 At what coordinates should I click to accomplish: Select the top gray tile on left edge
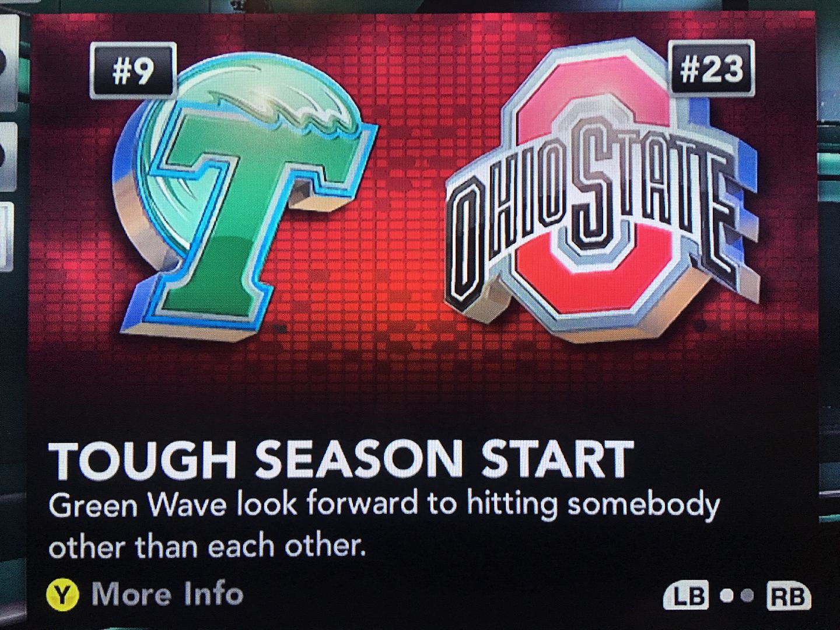click(8, 61)
